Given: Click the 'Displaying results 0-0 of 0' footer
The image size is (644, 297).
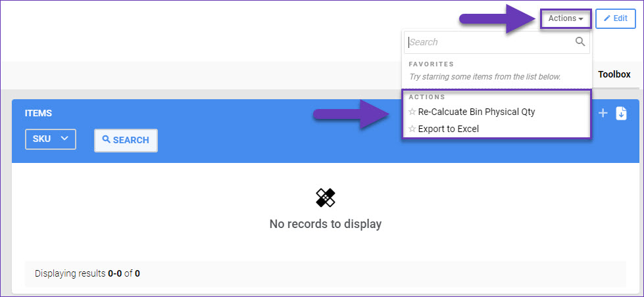Looking at the screenshot, I should click(x=87, y=273).
